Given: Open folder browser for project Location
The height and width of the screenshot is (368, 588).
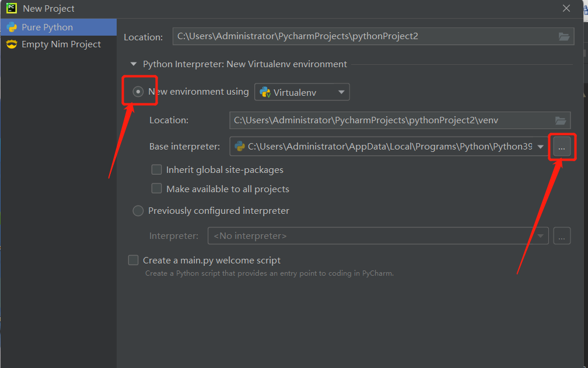Looking at the screenshot, I should point(564,36).
